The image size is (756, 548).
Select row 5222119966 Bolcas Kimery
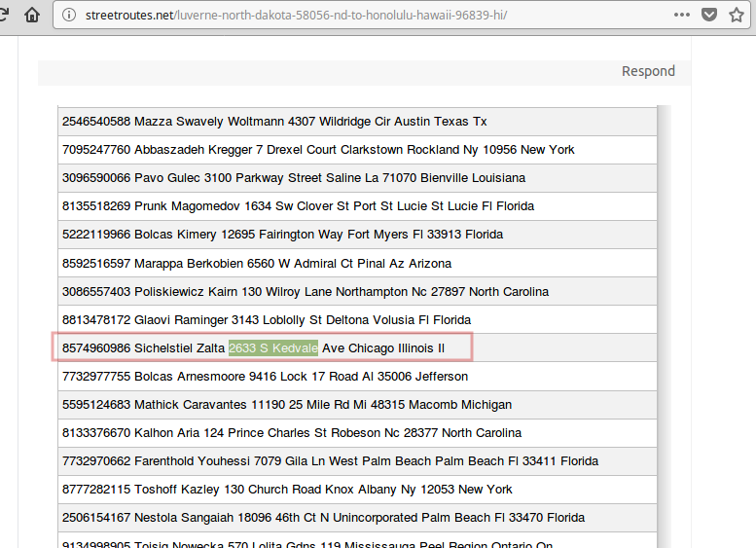[x=357, y=235]
